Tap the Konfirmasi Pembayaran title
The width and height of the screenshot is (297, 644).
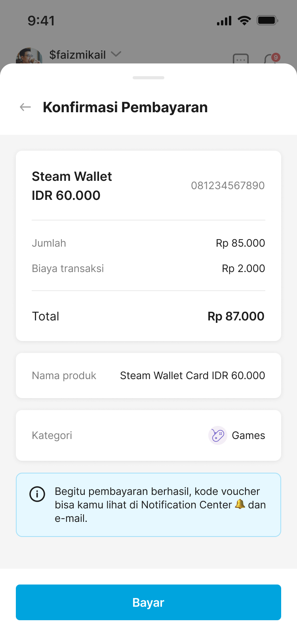click(x=125, y=107)
